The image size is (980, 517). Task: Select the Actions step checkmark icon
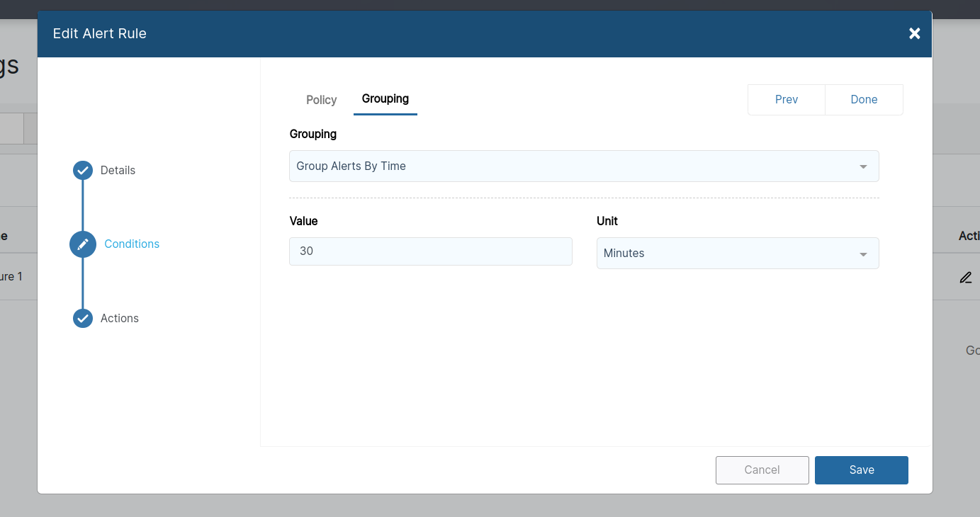click(82, 318)
